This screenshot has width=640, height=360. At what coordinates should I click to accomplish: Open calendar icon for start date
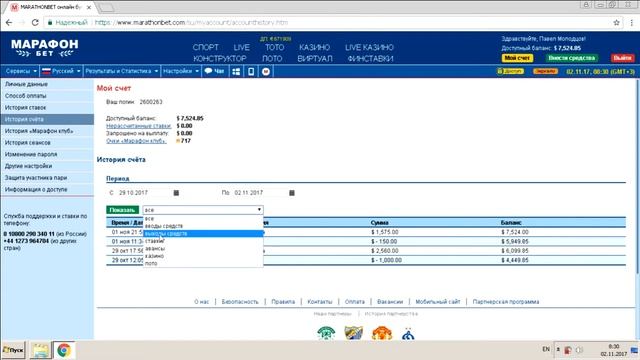[176, 193]
